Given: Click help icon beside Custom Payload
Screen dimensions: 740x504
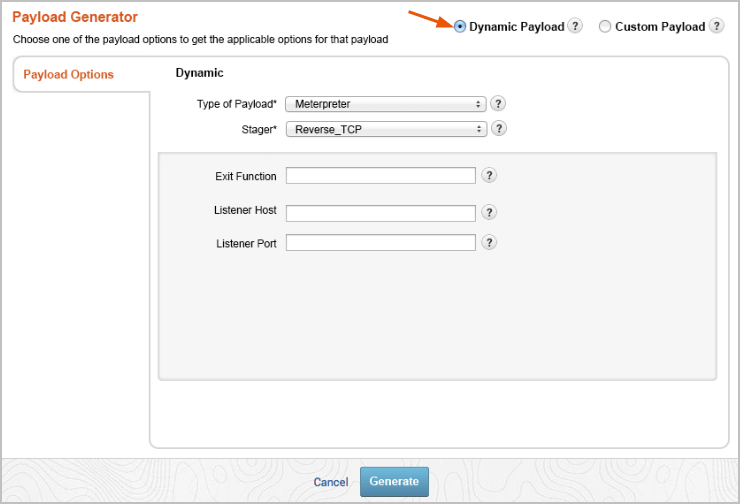Looking at the screenshot, I should click(x=716, y=27).
